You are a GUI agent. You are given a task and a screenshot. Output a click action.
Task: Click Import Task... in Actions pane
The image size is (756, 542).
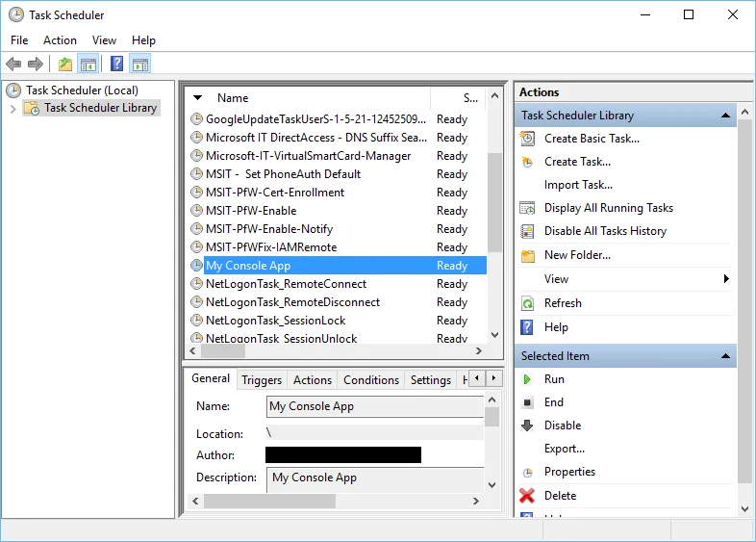pos(578,185)
